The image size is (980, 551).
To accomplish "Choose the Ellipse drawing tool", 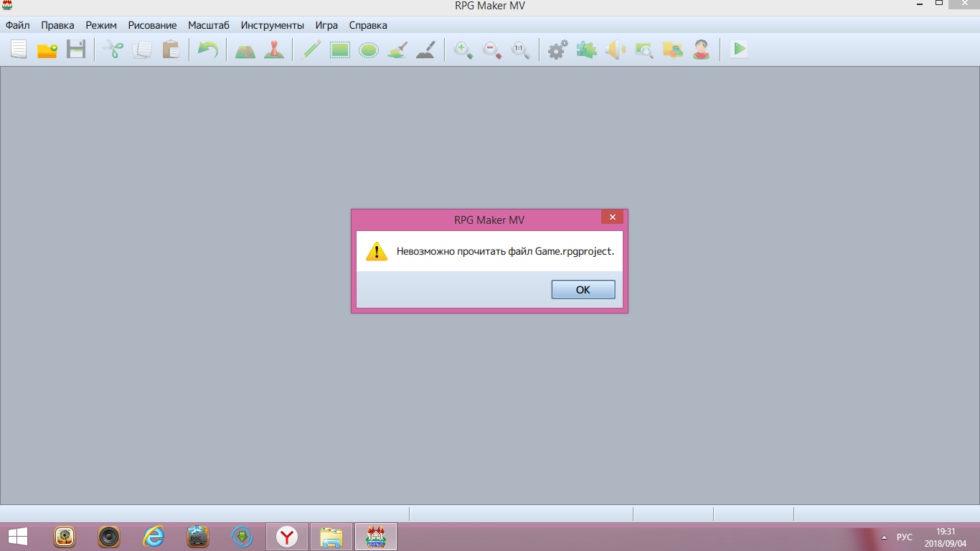I will pos(369,50).
